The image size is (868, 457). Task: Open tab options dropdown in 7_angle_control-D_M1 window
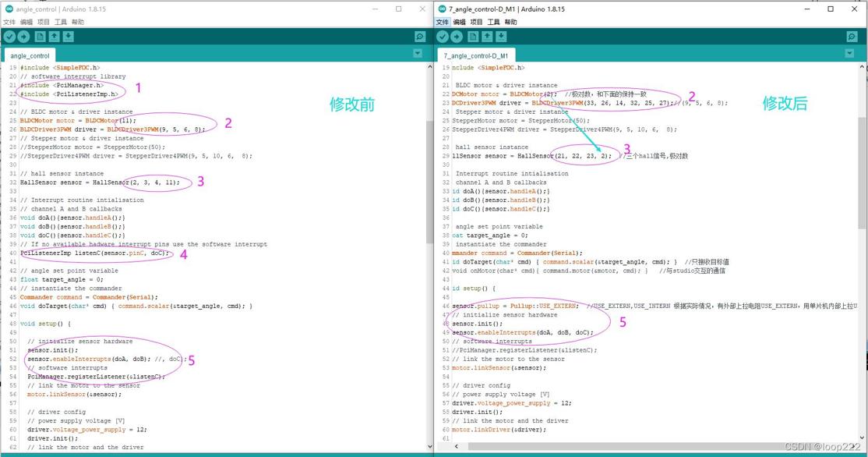850,54
